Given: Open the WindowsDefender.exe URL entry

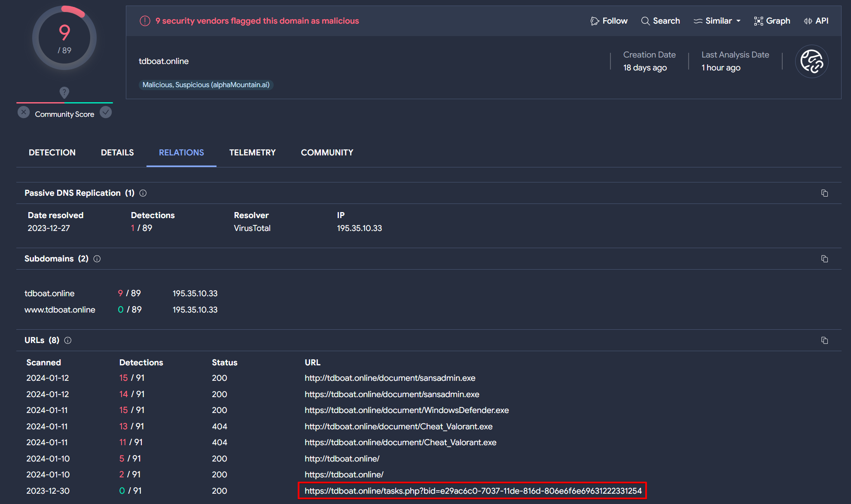Looking at the screenshot, I should tap(406, 410).
